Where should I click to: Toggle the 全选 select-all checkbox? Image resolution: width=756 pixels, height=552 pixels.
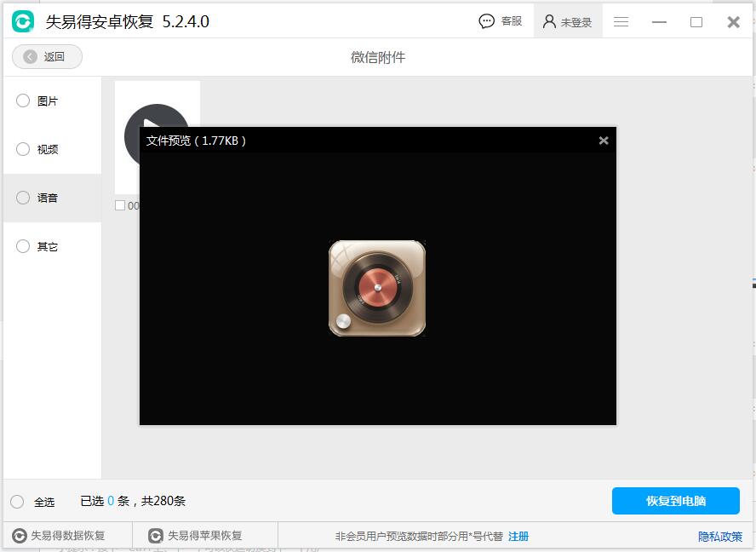click(x=15, y=502)
